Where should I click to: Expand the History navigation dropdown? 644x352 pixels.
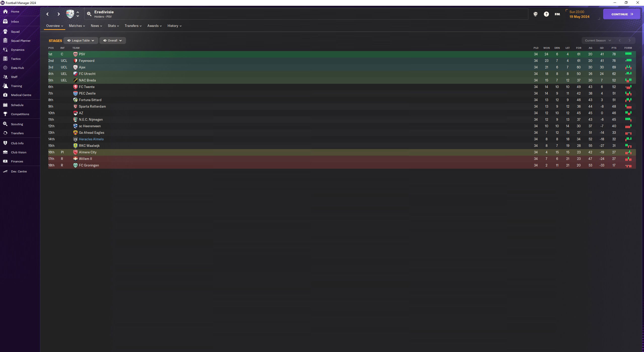[x=174, y=26]
